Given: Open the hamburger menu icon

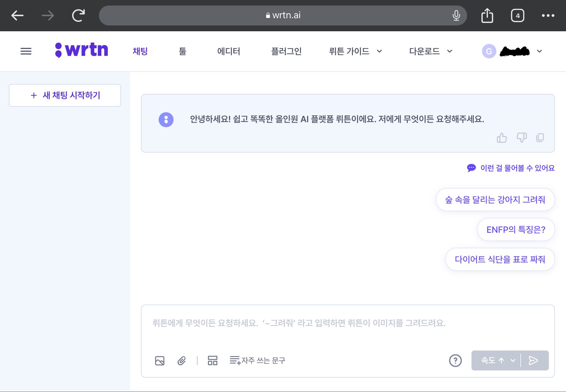Looking at the screenshot, I should click(x=26, y=51).
